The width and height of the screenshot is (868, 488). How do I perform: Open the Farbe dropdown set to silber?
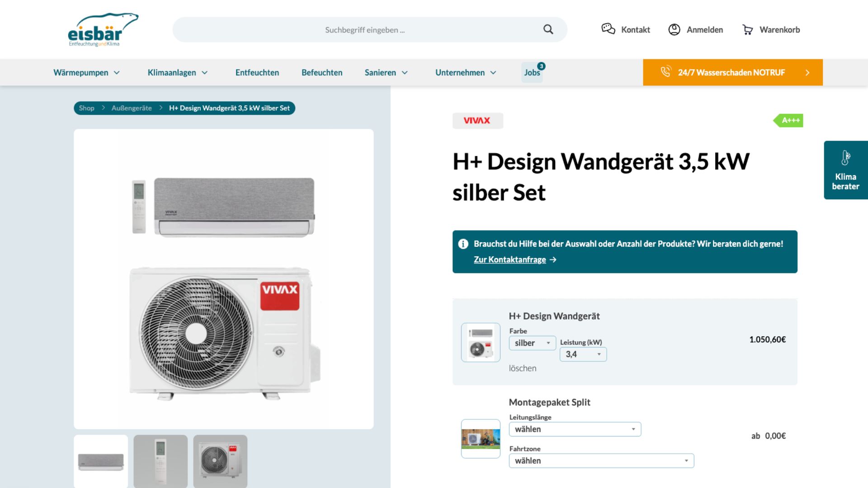pos(533,343)
